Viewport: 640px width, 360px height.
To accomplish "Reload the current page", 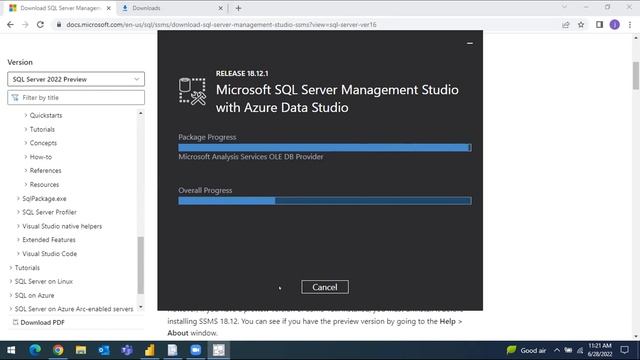I will click(x=40, y=24).
